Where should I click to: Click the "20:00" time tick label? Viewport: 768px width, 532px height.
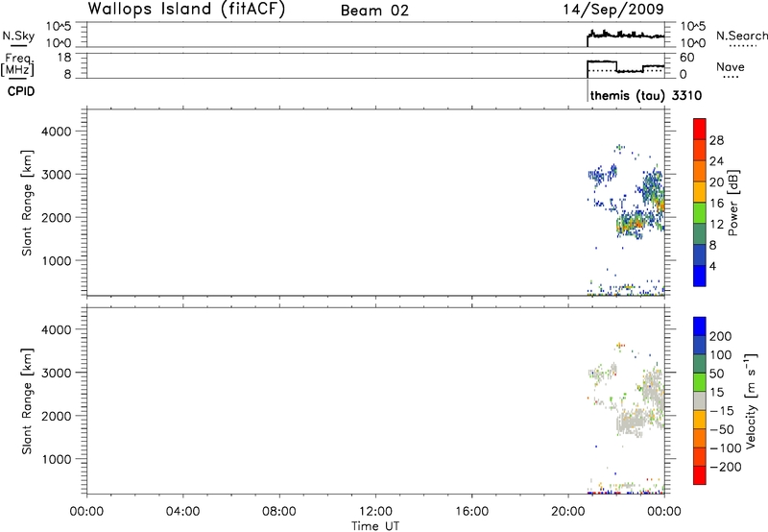click(x=567, y=512)
